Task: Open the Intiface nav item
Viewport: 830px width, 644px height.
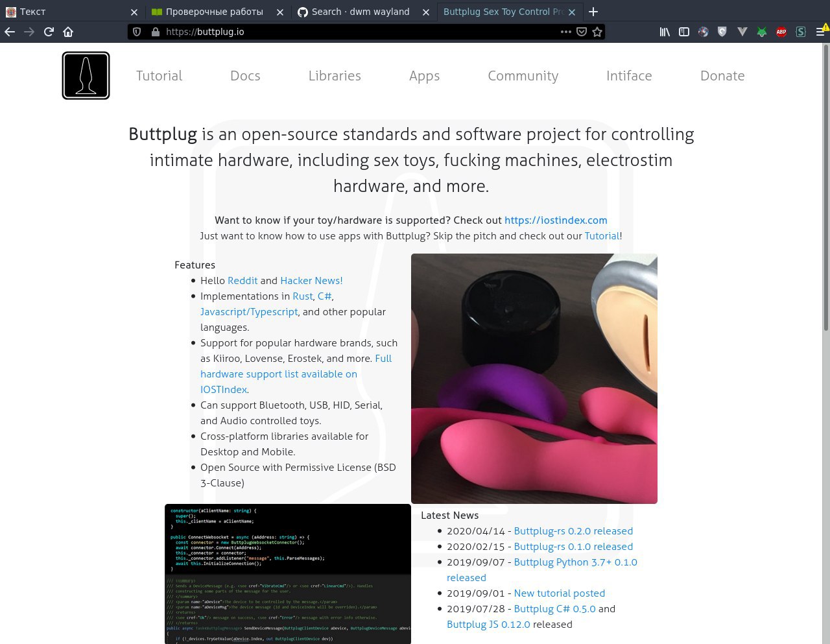Action: click(629, 76)
